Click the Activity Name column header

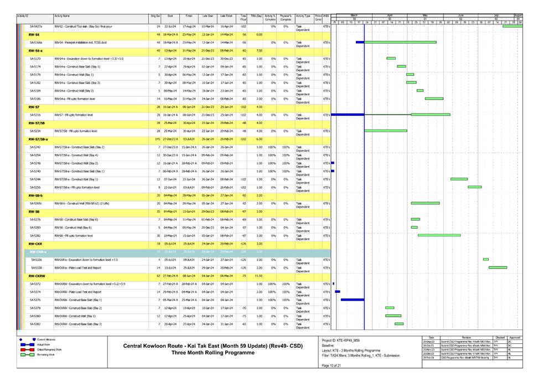[x=62, y=18]
